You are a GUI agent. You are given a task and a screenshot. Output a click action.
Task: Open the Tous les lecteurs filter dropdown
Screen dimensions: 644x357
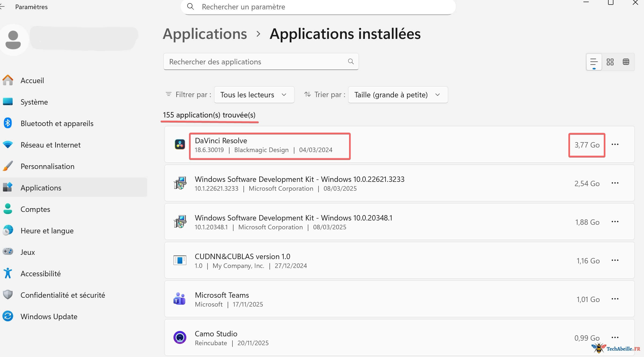pos(254,95)
